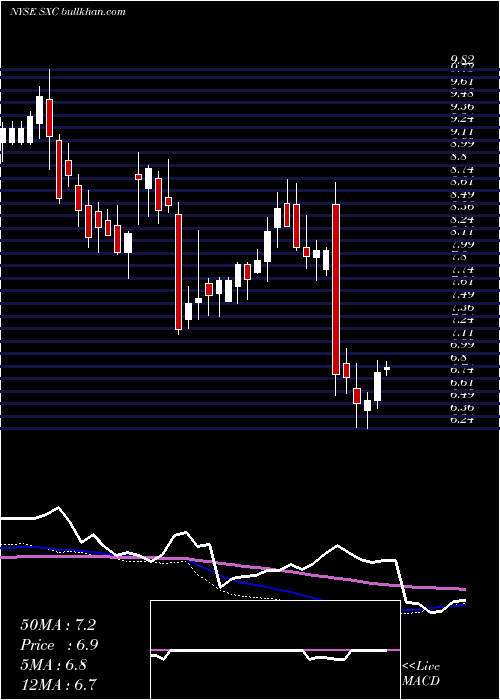Click the 7.36 price axis label
500x700 pixels.
coord(462,307)
